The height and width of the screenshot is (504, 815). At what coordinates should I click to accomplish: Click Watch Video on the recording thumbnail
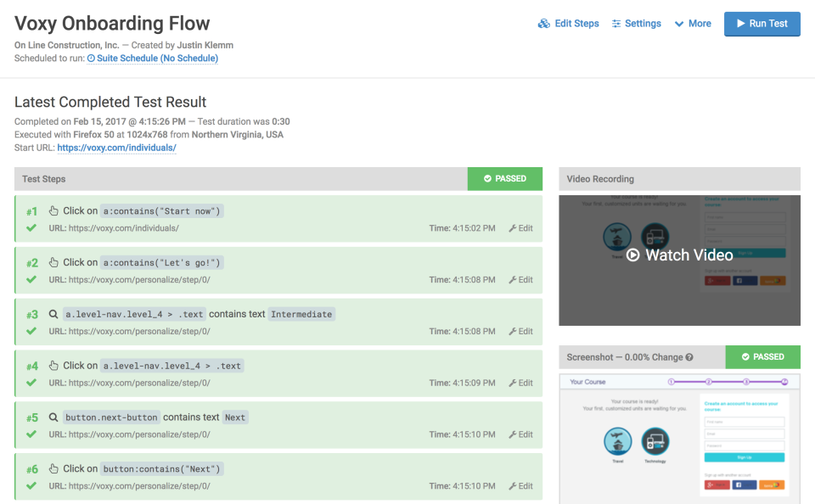[x=678, y=255]
